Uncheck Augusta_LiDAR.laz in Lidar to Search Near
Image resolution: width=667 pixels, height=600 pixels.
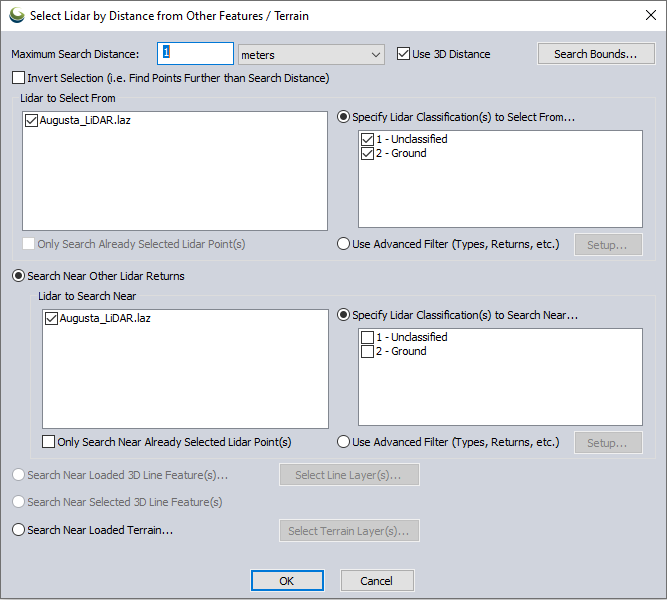(52, 319)
